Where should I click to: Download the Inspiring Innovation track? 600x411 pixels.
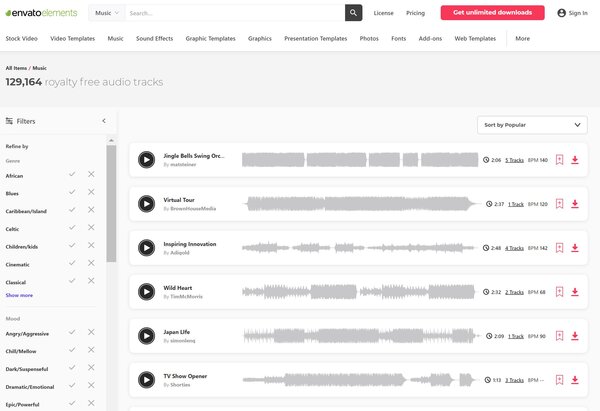tap(575, 247)
